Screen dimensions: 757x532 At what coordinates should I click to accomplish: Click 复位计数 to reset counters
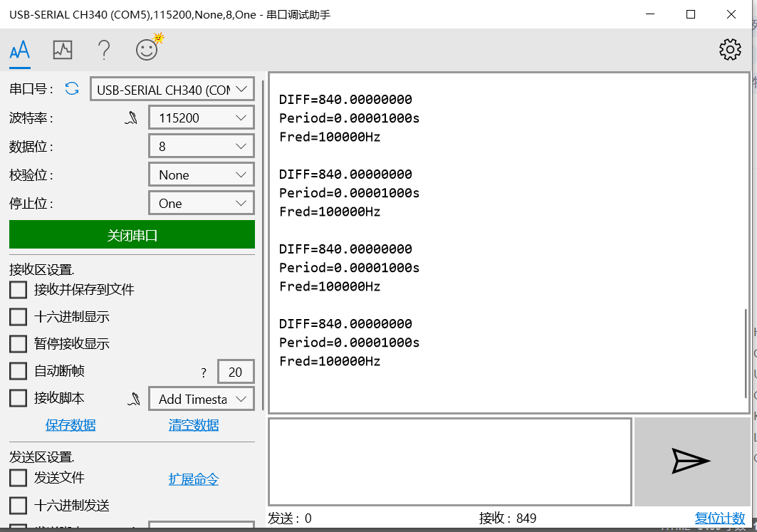click(x=719, y=518)
